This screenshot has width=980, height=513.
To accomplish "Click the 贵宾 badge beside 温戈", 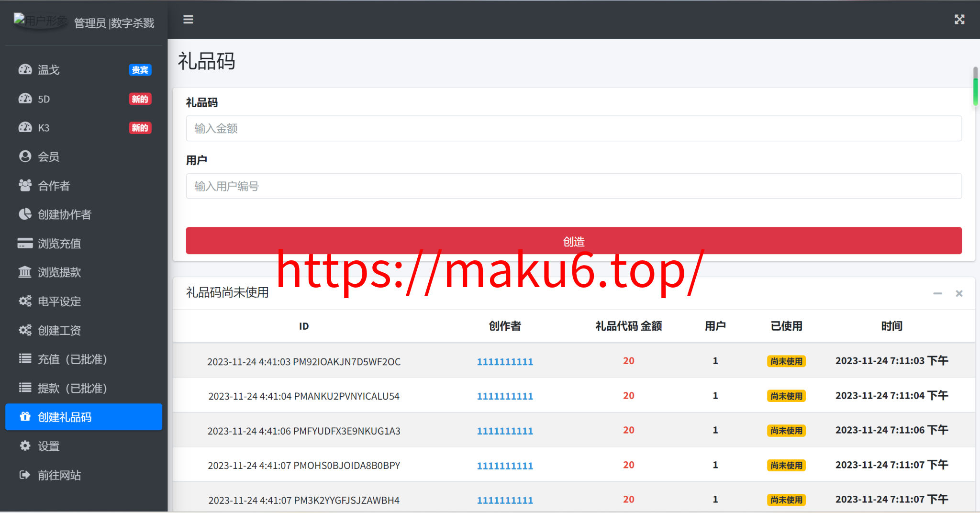I will pyautogui.click(x=140, y=70).
